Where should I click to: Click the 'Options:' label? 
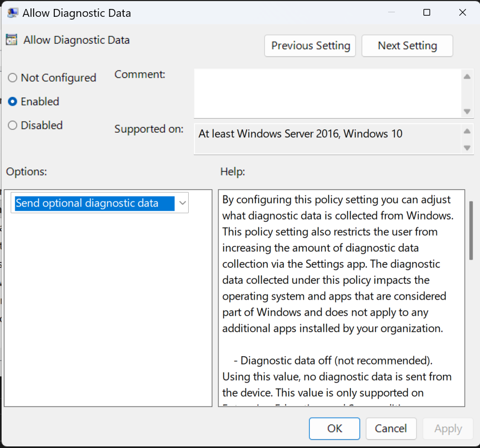[x=27, y=171]
